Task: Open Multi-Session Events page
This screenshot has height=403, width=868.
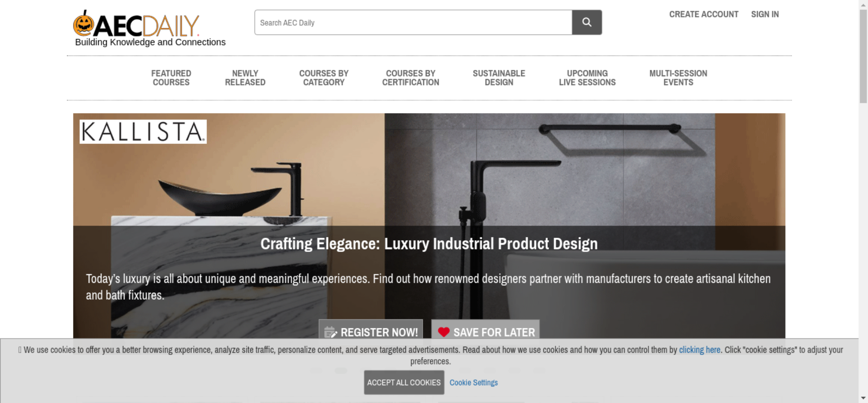Action: coord(678,78)
